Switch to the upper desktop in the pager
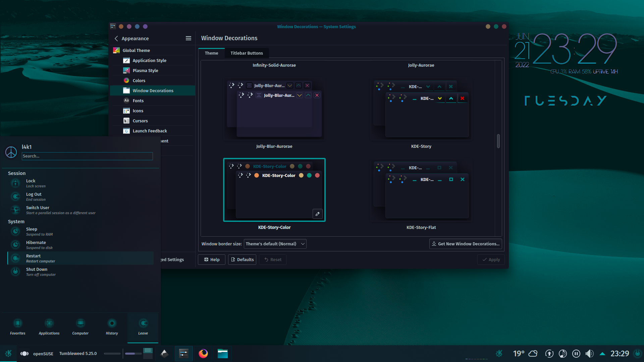644x362 pixels. pyautogui.click(x=148, y=351)
